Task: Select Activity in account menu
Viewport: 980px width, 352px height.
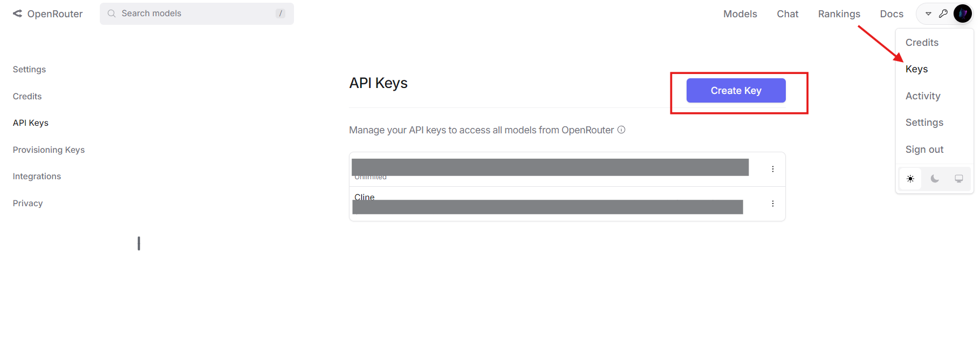Action: pyautogui.click(x=923, y=96)
